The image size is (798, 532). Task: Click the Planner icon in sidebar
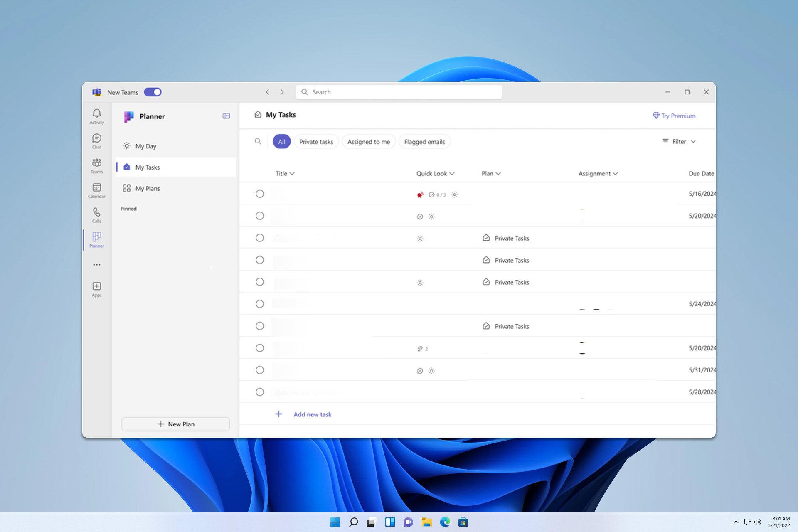[x=96, y=240]
